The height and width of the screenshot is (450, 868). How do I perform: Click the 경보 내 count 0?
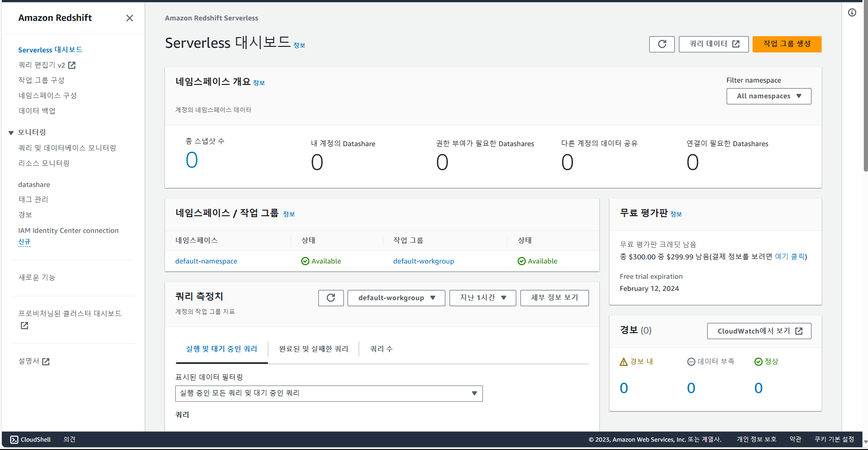click(x=624, y=388)
